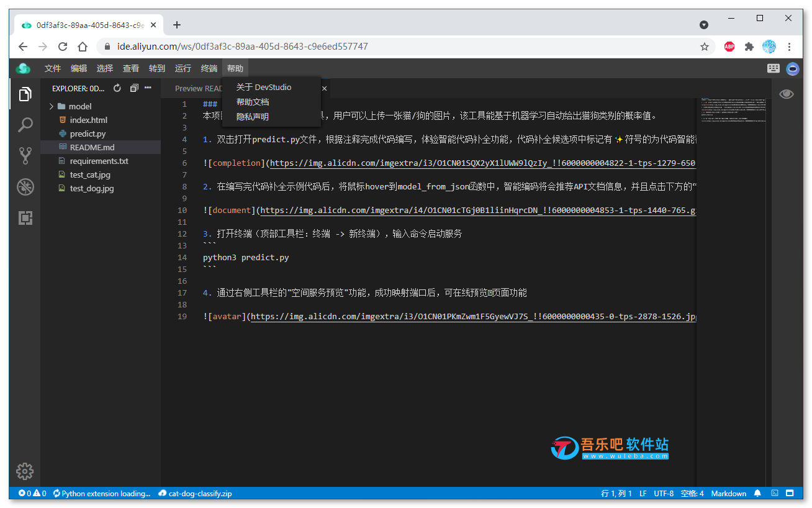Open the ABP extension icon
This screenshot has height=508, width=812.
click(x=729, y=47)
